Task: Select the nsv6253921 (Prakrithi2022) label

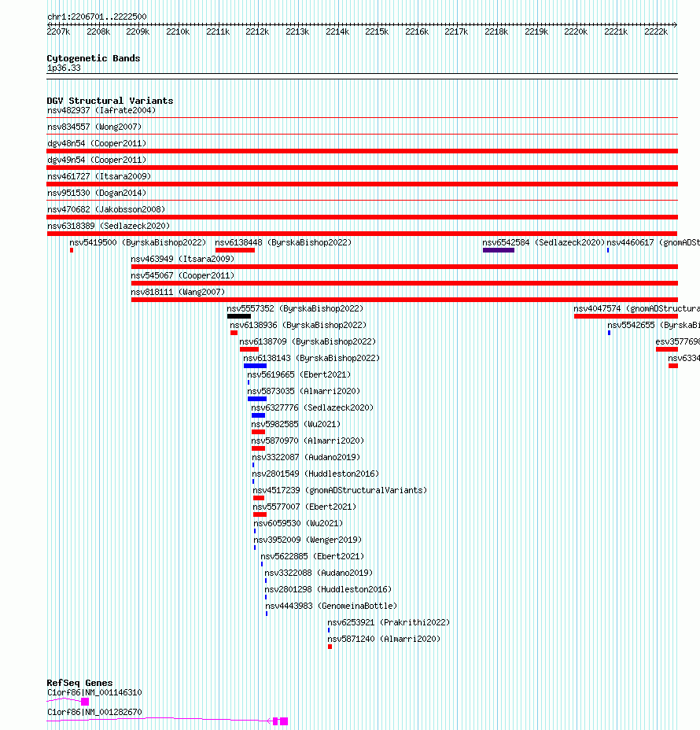Action: click(389, 622)
